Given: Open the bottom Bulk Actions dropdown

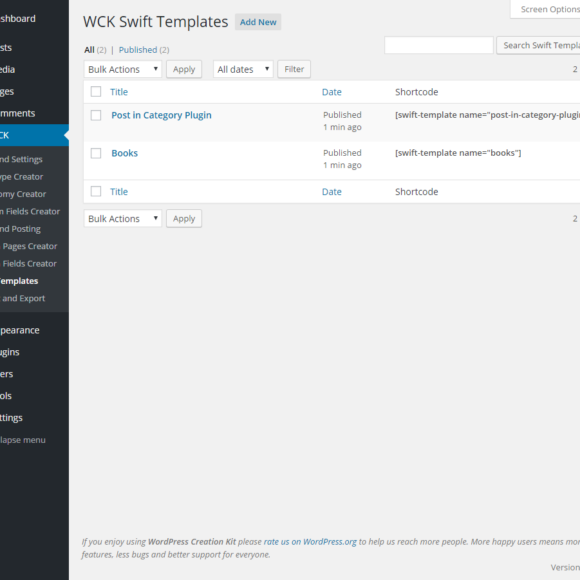Looking at the screenshot, I should click(x=123, y=219).
